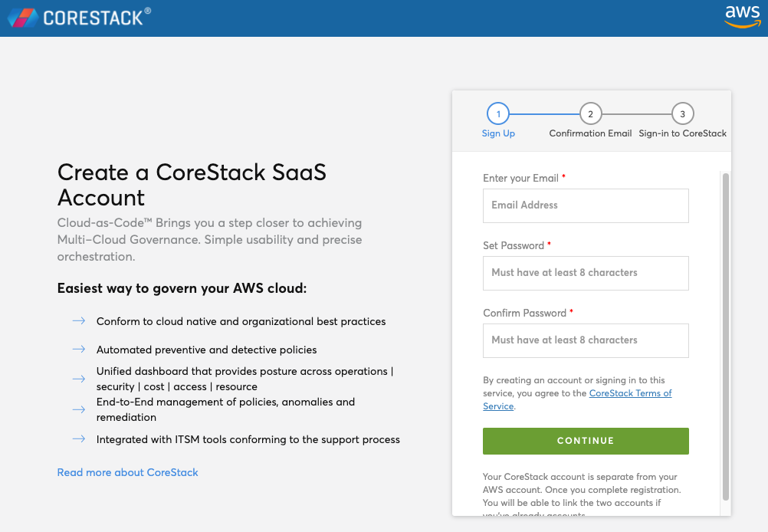Click arrow beside Integrated with ITSM tools

pos(79,439)
